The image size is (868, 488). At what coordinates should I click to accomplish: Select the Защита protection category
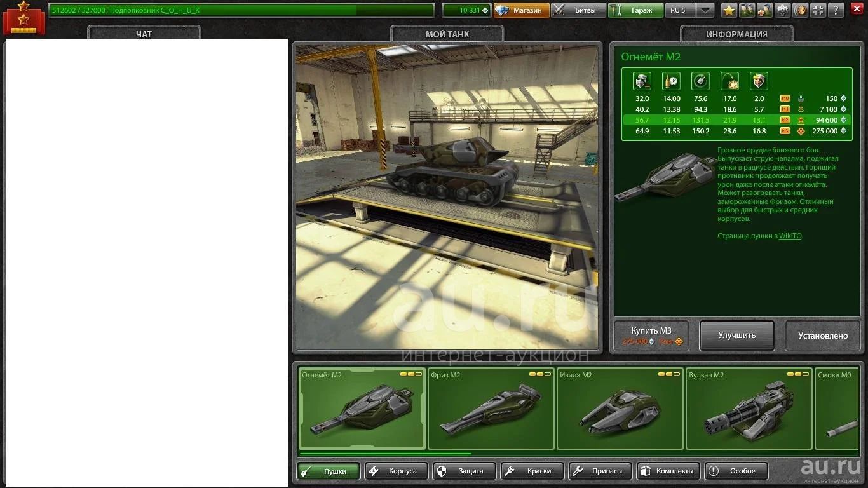pyautogui.click(x=465, y=471)
